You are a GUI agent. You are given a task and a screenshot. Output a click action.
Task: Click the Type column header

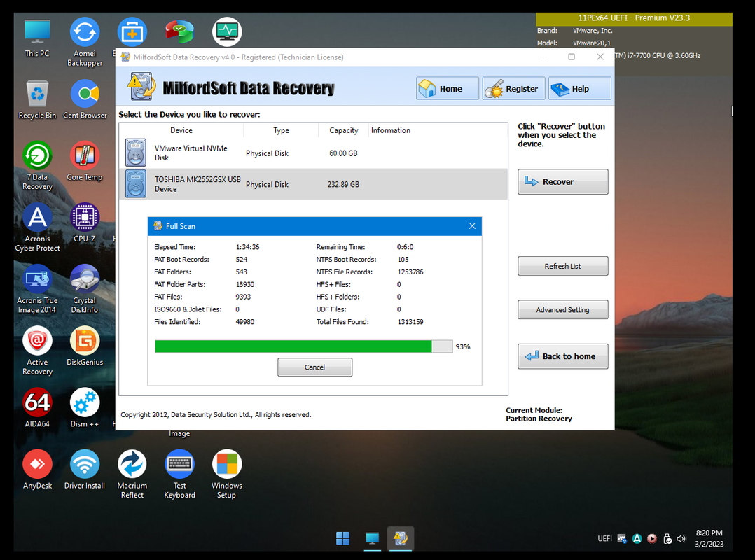coord(282,130)
